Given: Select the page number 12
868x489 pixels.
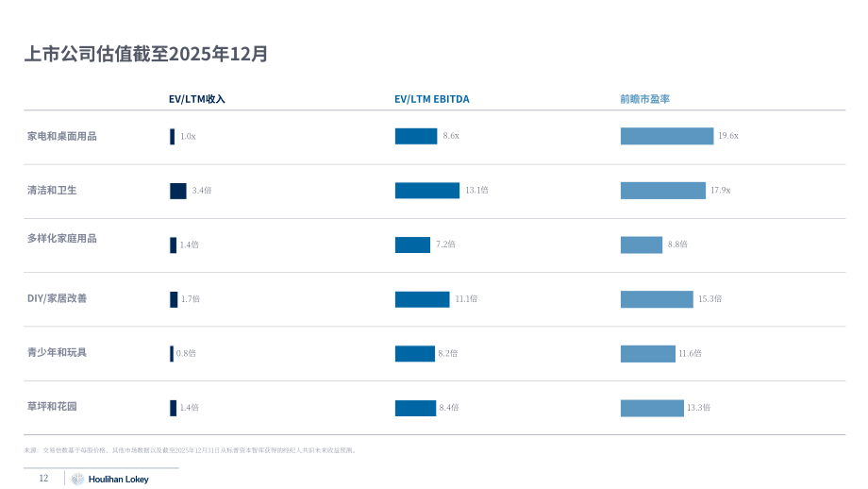Looking at the screenshot, I should 43,479.
